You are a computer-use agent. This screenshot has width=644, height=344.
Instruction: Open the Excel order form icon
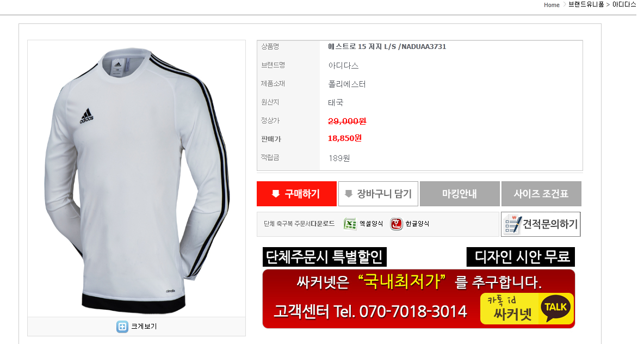click(x=350, y=224)
